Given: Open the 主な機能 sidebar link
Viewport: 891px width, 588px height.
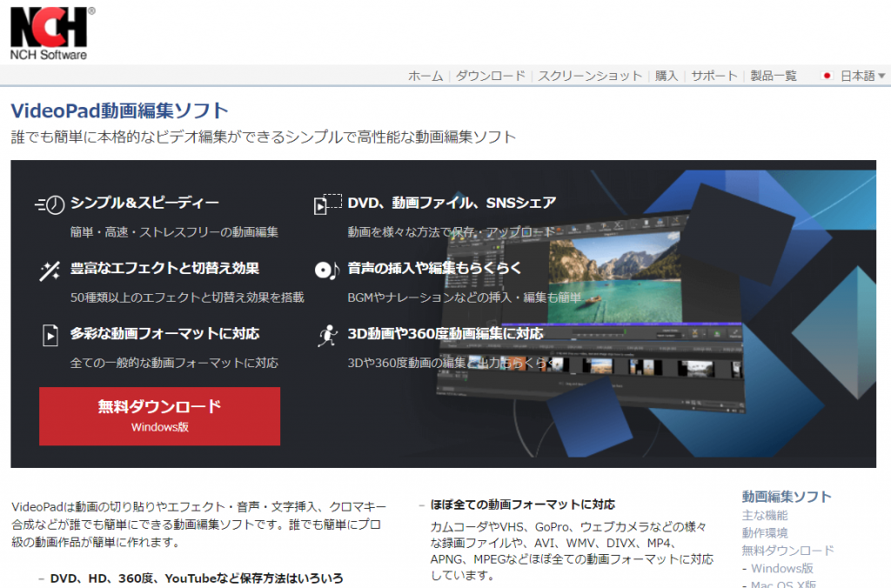Looking at the screenshot, I should click(x=765, y=515).
